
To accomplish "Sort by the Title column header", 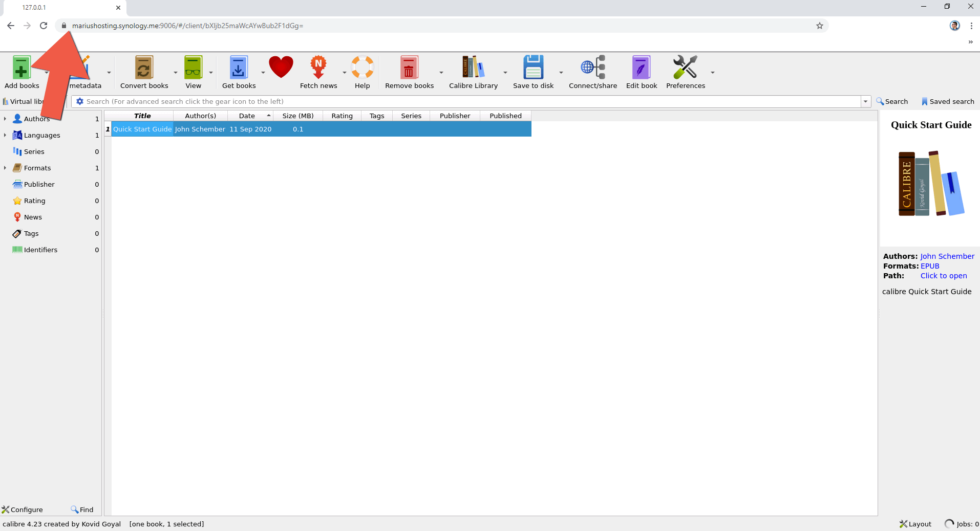I will point(142,116).
